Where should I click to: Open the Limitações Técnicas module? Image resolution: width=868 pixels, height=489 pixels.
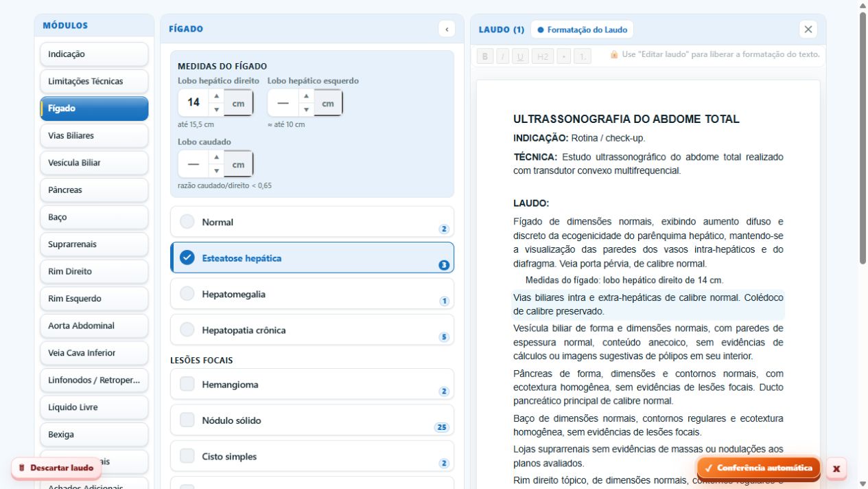[94, 81]
